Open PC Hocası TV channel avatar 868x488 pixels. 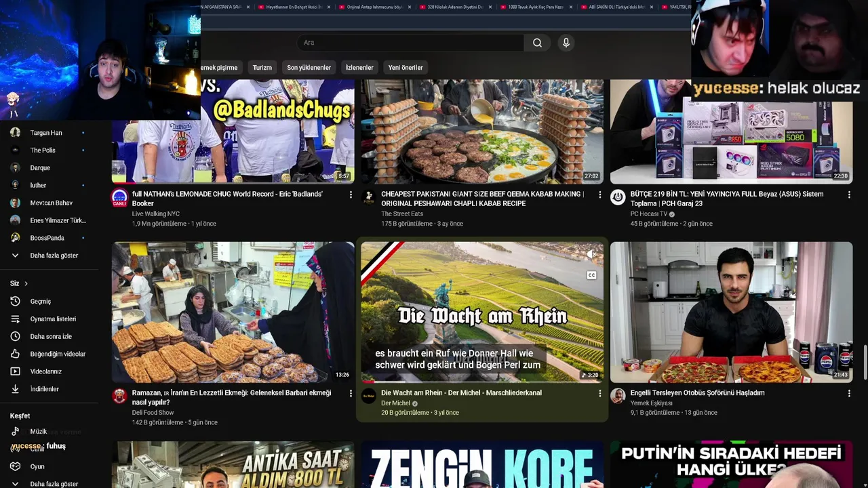(618, 197)
